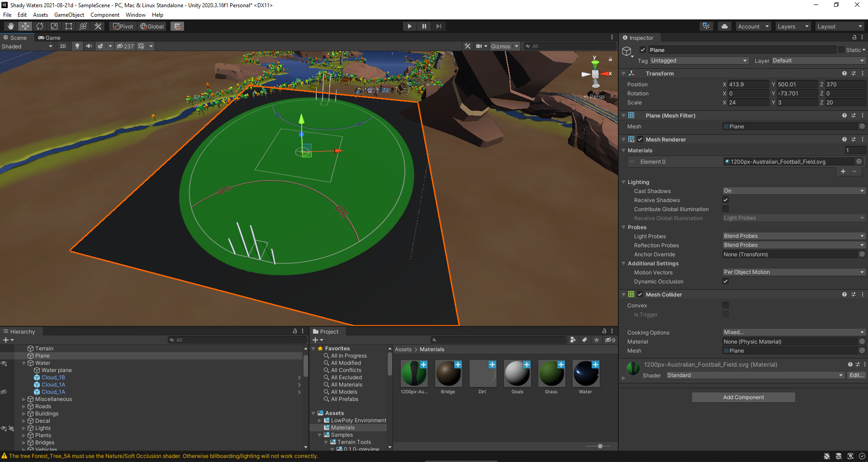
Task: Click the Add Component button
Action: tap(743, 397)
